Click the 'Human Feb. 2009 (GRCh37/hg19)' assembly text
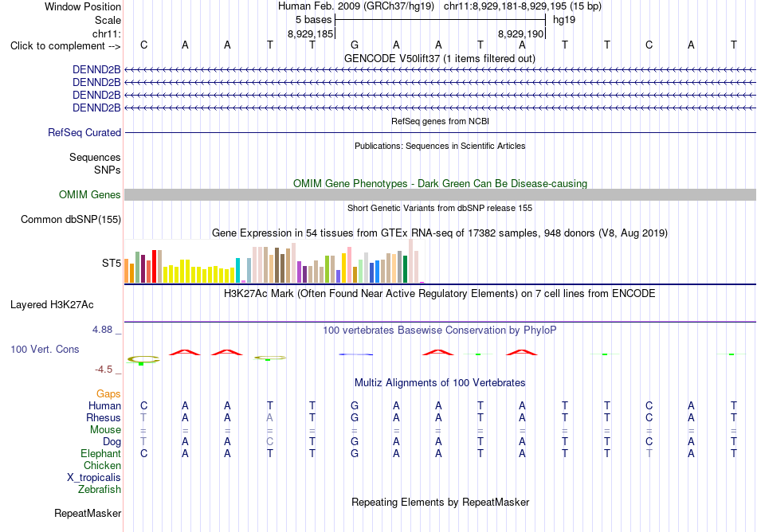This screenshot has height=532, width=757. pos(356,6)
